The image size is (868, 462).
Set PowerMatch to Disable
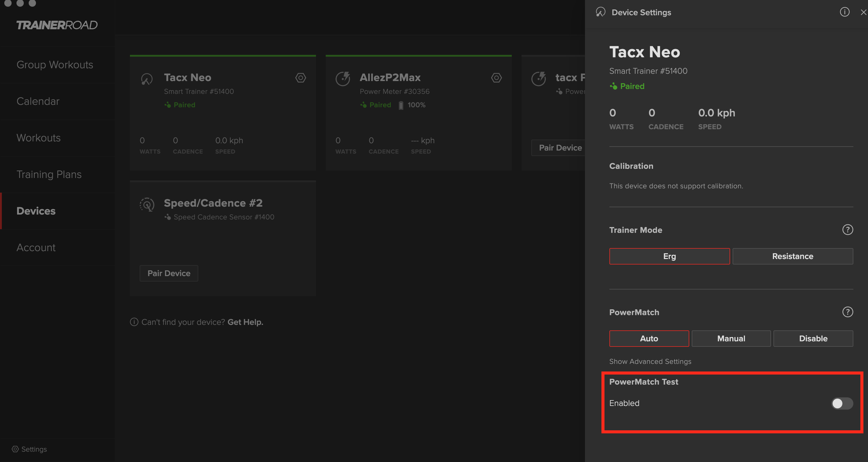pyautogui.click(x=813, y=338)
